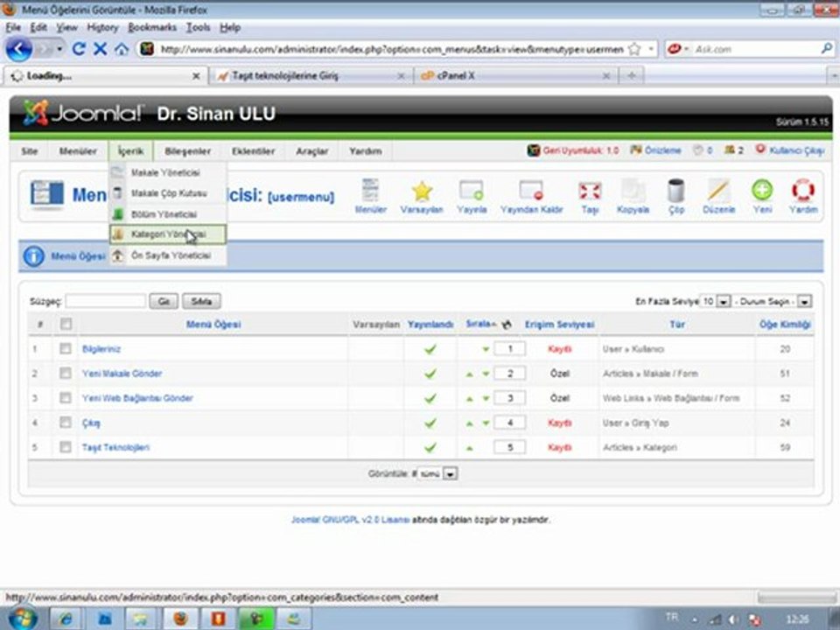
Task: Check the box for Taşıt Teknolojileri row
Action: coord(66,447)
